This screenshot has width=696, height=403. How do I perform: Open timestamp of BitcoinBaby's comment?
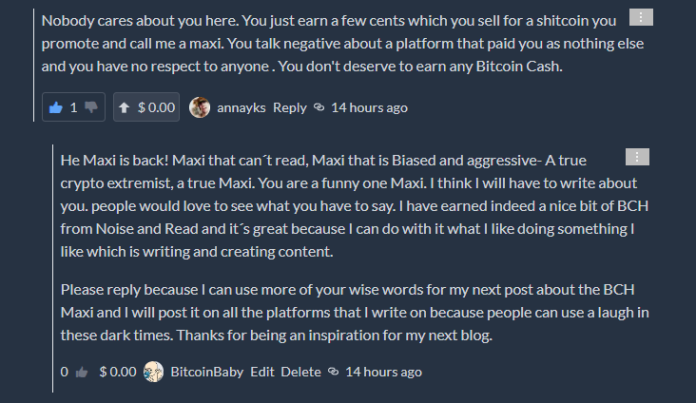384,371
